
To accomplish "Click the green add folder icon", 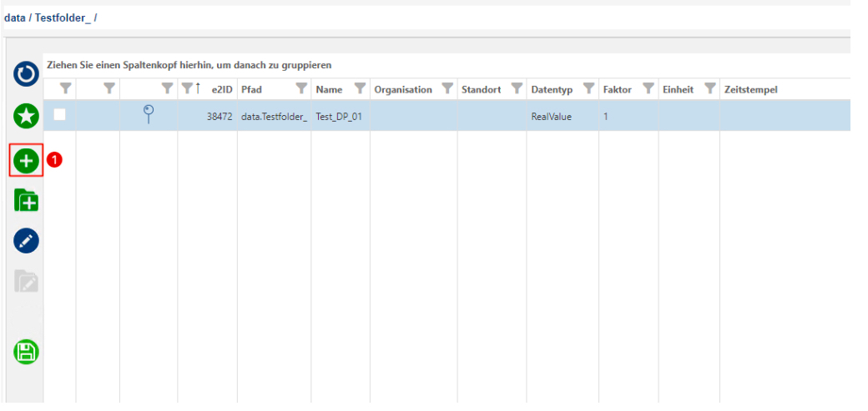I will [26, 200].
